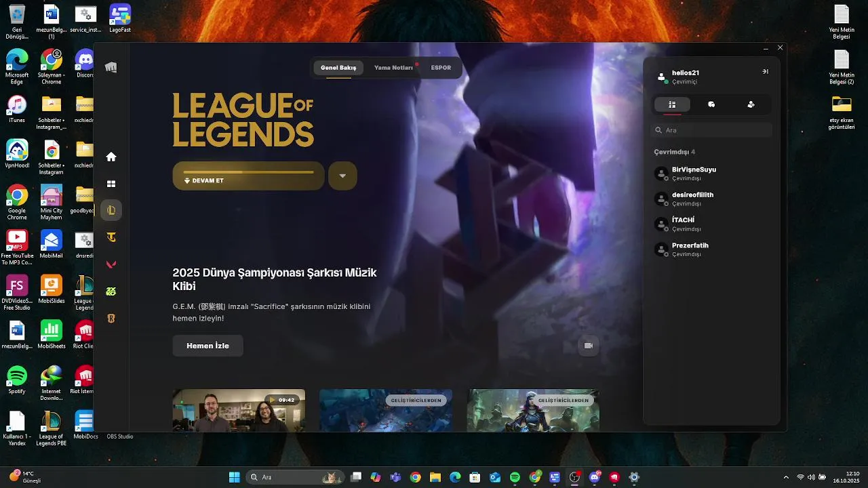Switch to ESPOR tab
Viewport: 868px width, 488px height.
[x=441, y=68]
